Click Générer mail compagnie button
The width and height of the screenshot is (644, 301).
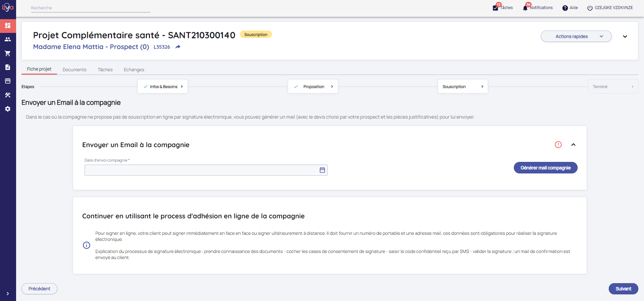[x=545, y=168]
